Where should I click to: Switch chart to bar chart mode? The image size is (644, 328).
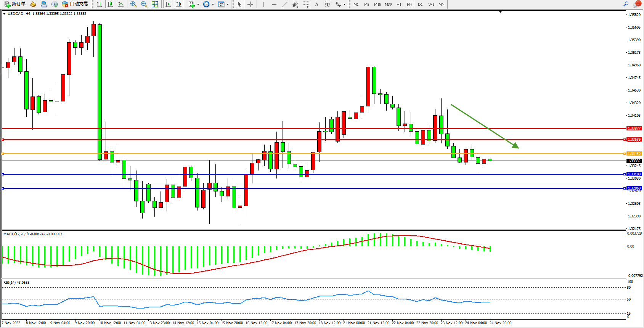tap(100, 4)
